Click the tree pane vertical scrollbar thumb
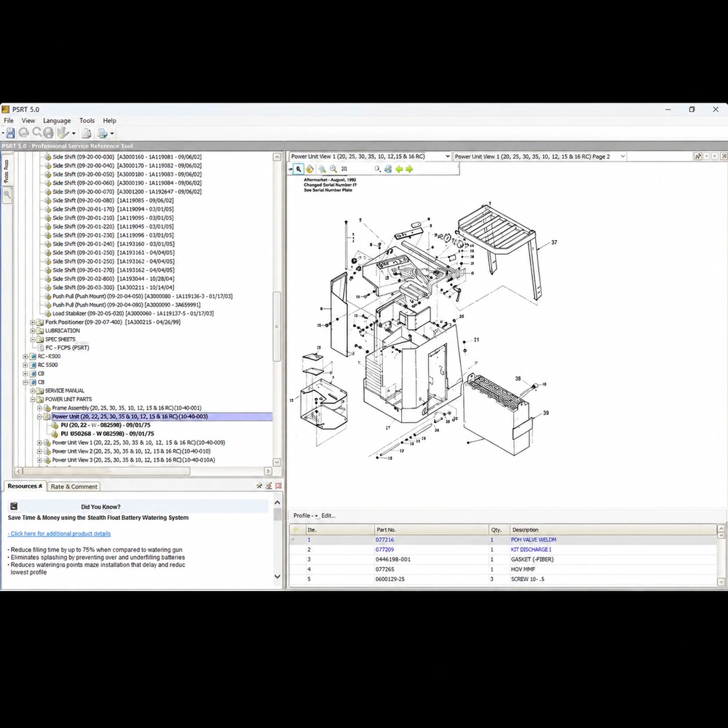728x728 pixels. 277,326
